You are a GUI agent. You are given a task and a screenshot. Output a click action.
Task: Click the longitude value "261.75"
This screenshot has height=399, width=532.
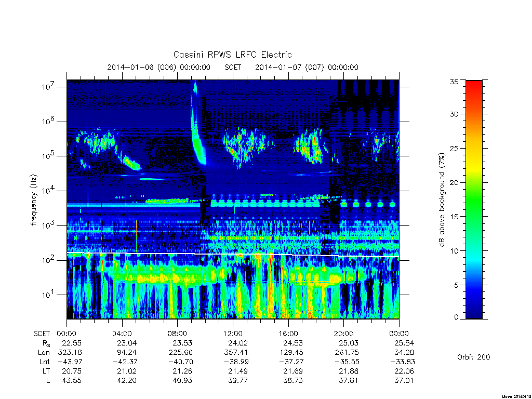347,353
